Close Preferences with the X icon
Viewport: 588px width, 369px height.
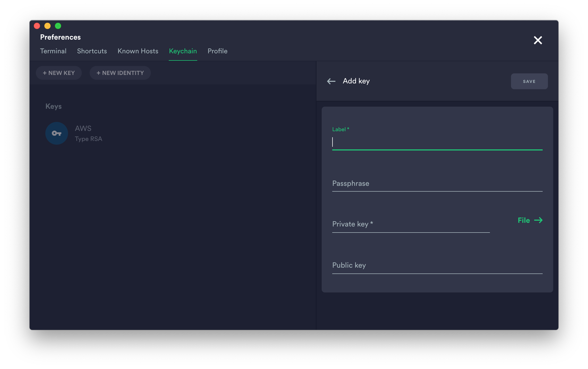click(538, 40)
